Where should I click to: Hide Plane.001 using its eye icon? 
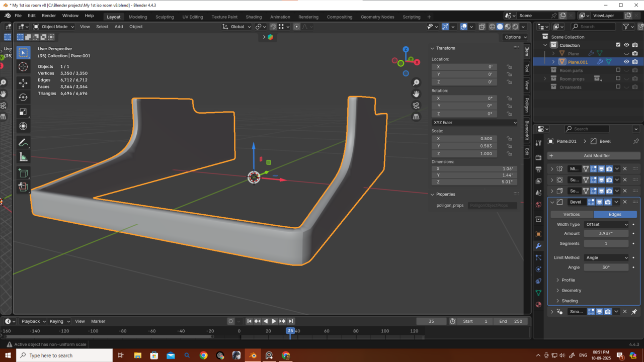coord(626,62)
